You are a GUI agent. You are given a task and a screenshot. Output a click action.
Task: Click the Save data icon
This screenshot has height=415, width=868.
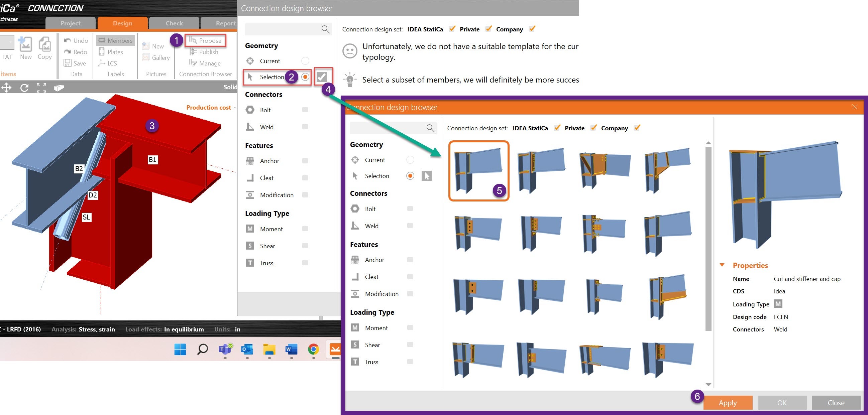point(68,63)
